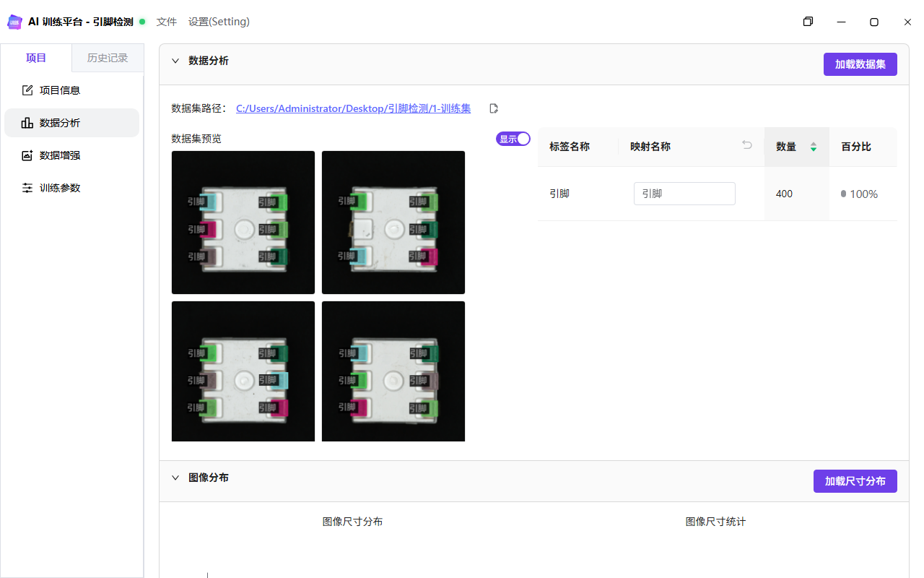Click the 数据集预览 label

(x=196, y=139)
